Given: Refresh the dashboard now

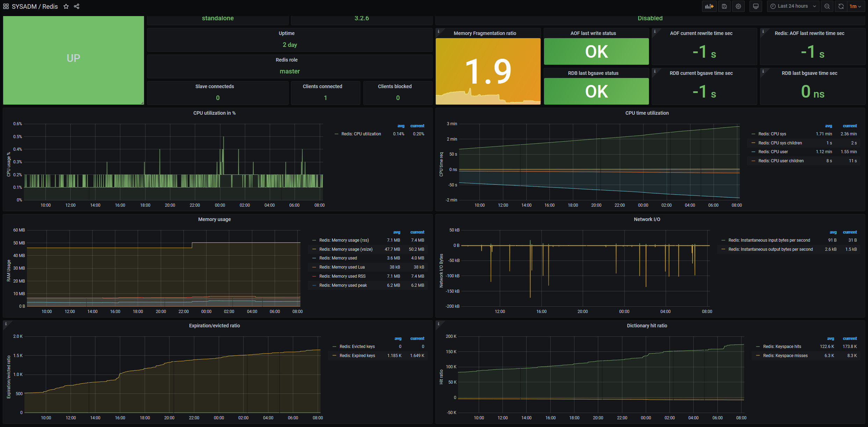Looking at the screenshot, I should [x=841, y=6].
